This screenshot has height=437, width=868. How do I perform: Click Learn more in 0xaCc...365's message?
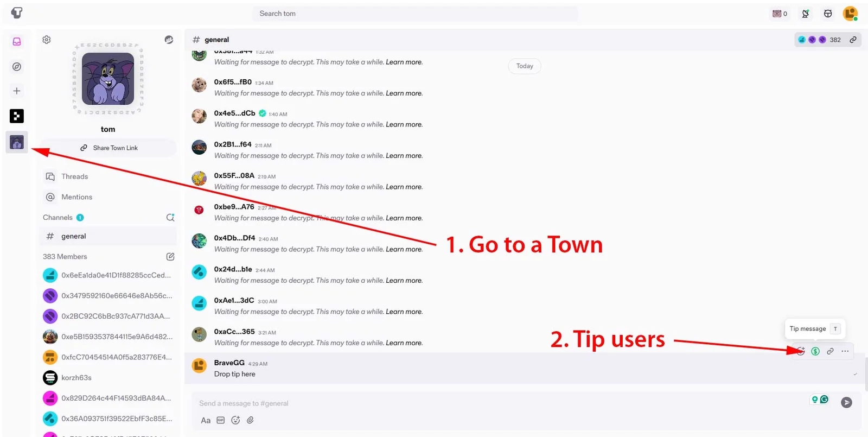click(x=404, y=343)
